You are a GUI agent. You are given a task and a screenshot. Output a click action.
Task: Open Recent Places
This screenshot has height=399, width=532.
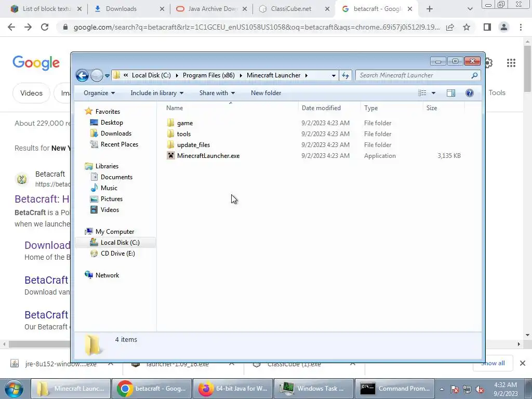coord(119,144)
